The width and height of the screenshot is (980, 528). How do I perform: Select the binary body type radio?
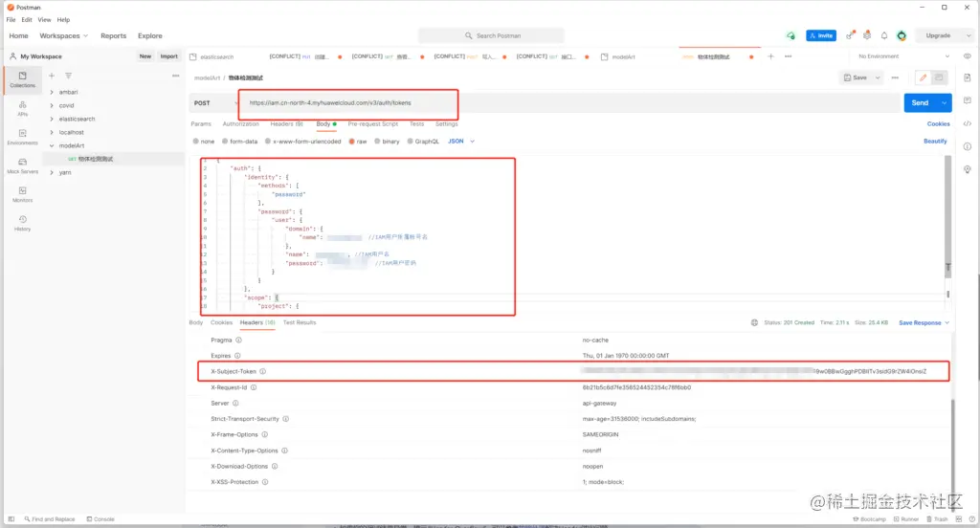[x=377, y=142]
